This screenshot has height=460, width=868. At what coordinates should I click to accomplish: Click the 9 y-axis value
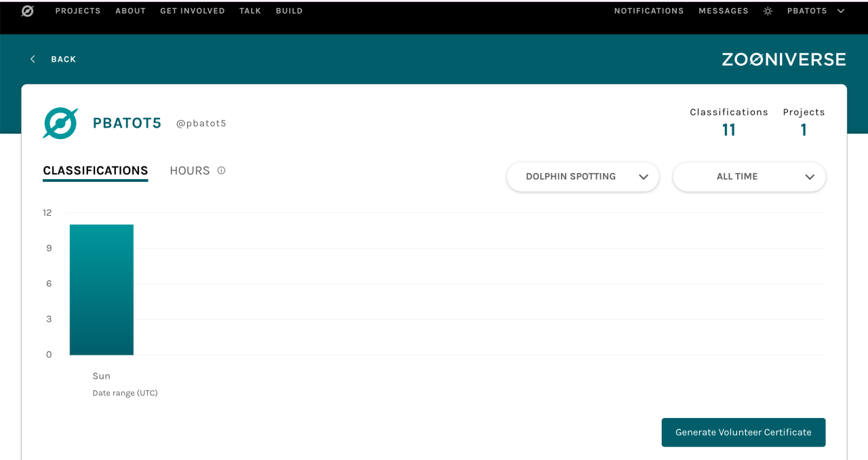[x=49, y=248]
